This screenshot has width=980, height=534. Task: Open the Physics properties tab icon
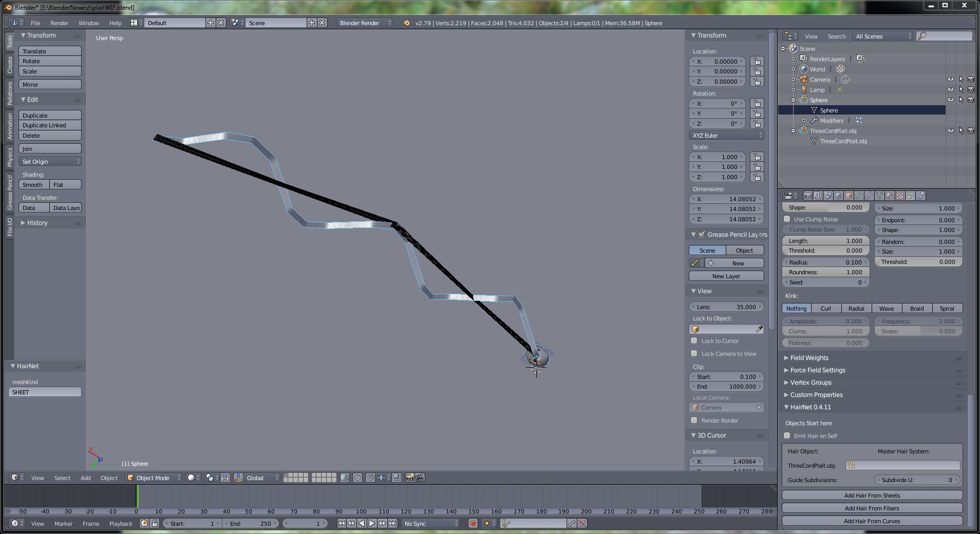coord(920,196)
